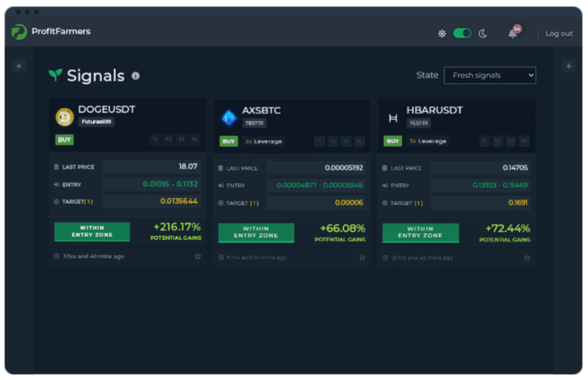Select T2 target on DOGEUSDT card

pyautogui.click(x=168, y=140)
